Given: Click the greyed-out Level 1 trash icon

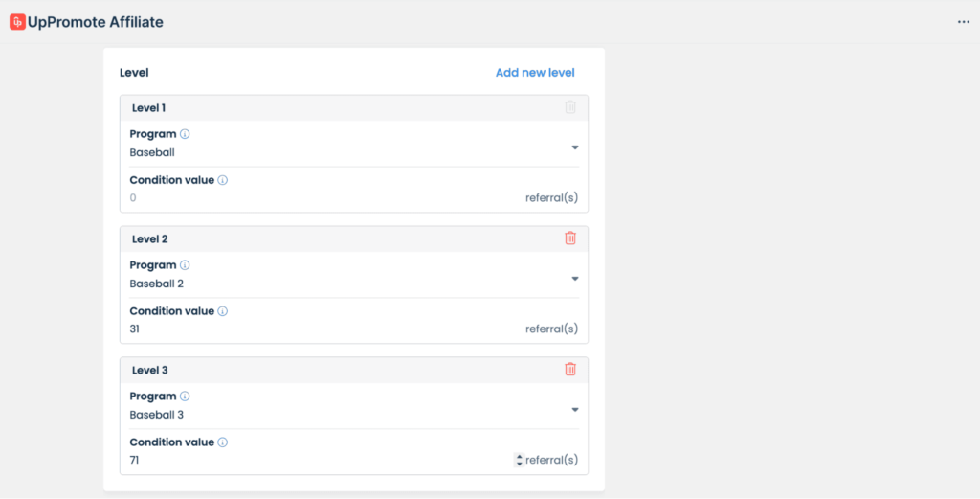Looking at the screenshot, I should 570,107.
